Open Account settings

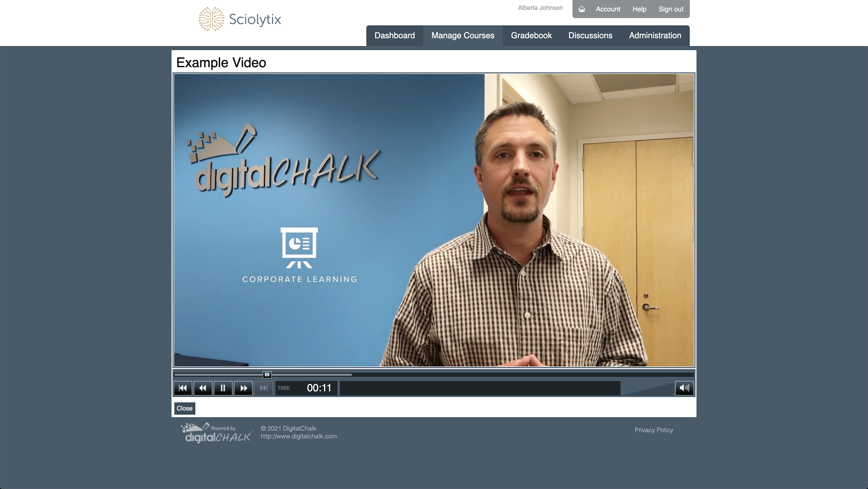tap(608, 9)
